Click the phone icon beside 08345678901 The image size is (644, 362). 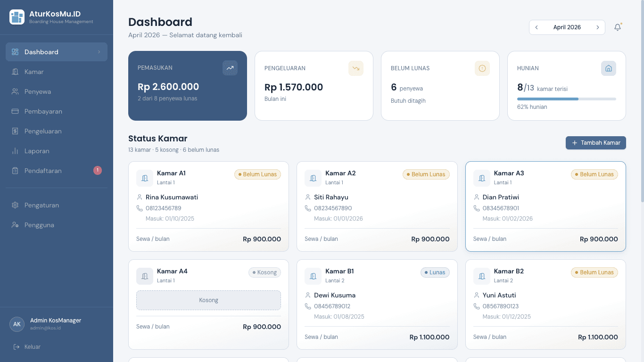coord(477,208)
